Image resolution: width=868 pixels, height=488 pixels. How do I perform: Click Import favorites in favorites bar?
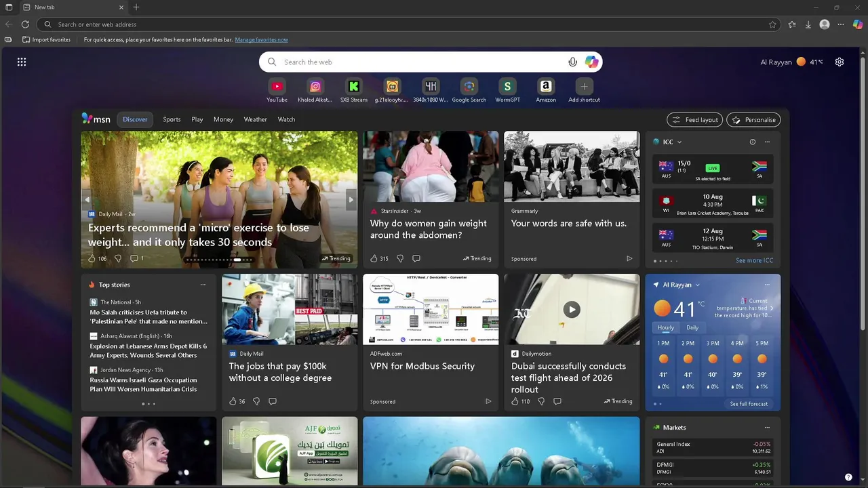(46, 40)
